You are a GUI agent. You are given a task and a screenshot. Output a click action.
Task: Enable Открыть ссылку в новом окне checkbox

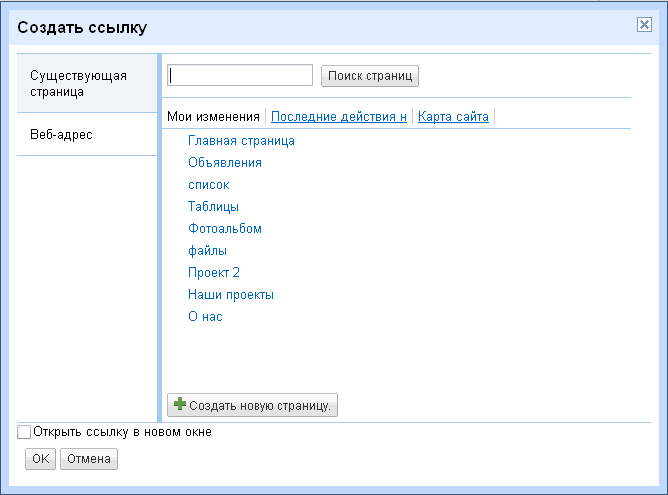[x=24, y=432]
